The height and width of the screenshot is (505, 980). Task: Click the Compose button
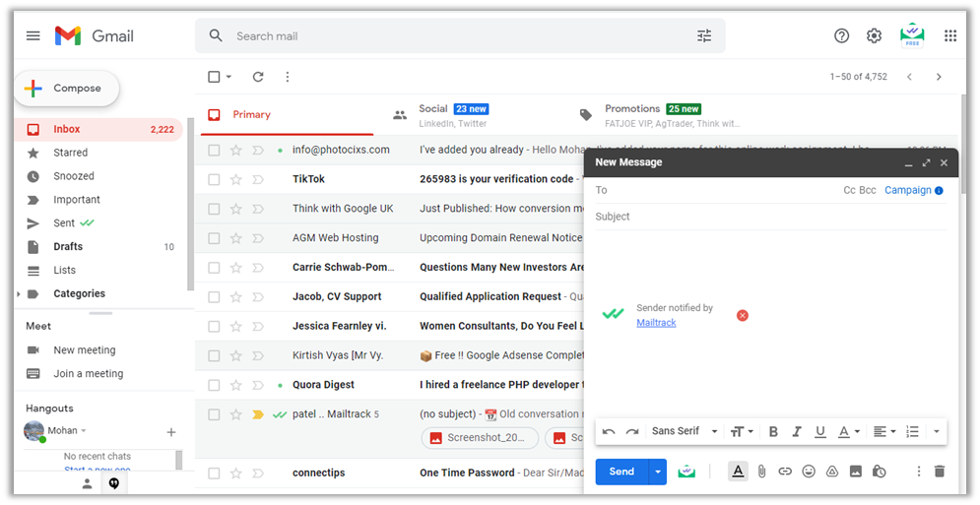point(66,89)
